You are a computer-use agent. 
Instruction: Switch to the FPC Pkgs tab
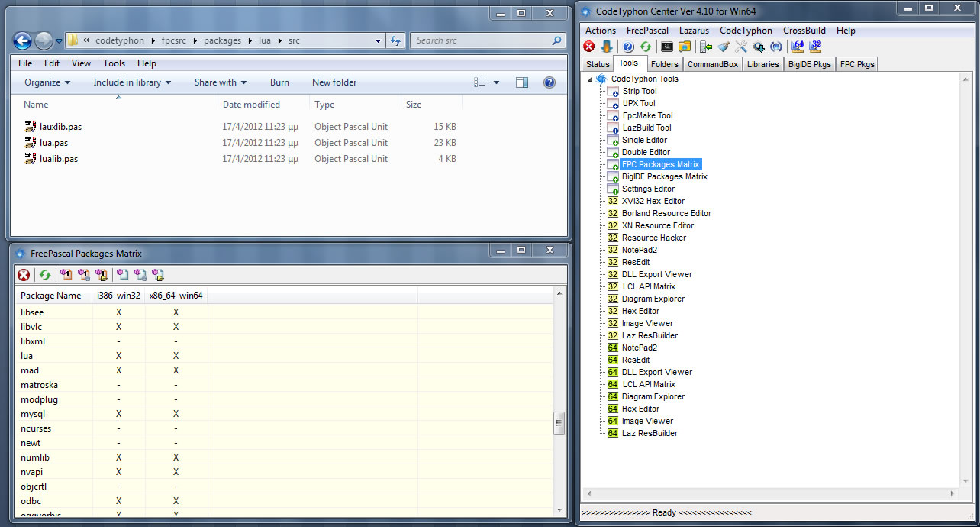tap(857, 64)
